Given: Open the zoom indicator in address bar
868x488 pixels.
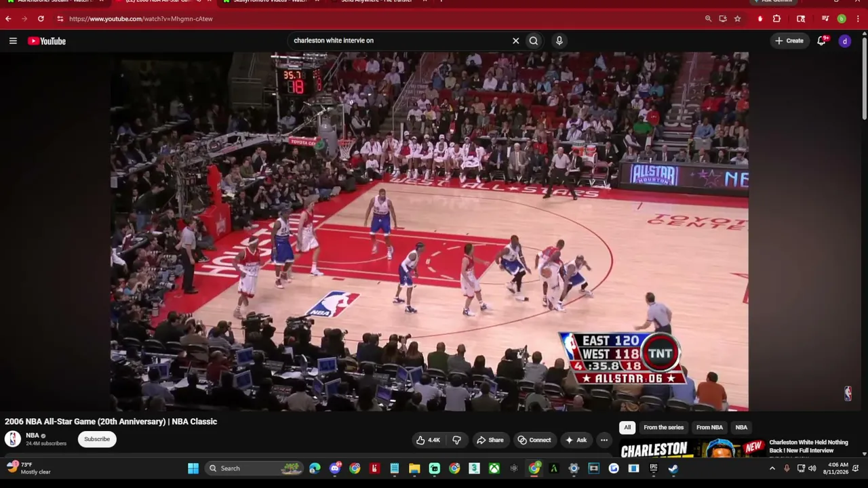Looking at the screenshot, I should tap(708, 19).
